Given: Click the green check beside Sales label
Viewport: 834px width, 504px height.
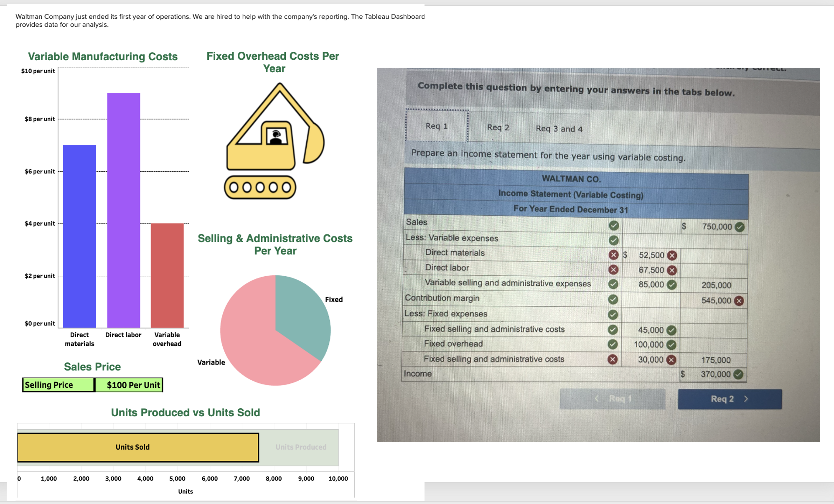Looking at the screenshot, I should [x=613, y=226].
